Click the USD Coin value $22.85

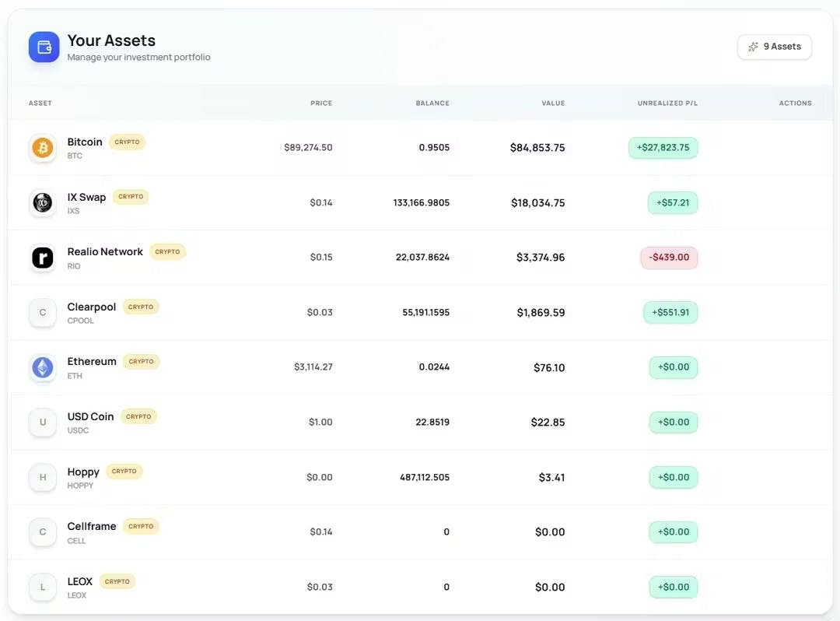pyautogui.click(x=548, y=423)
